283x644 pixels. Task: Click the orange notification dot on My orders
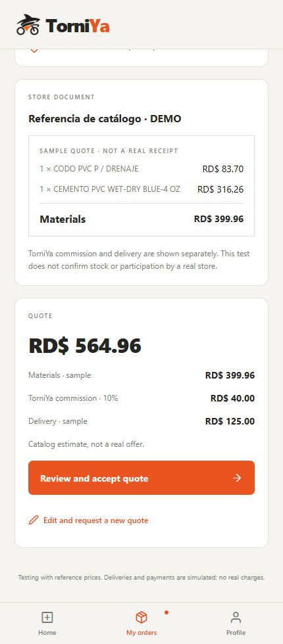tap(166, 612)
